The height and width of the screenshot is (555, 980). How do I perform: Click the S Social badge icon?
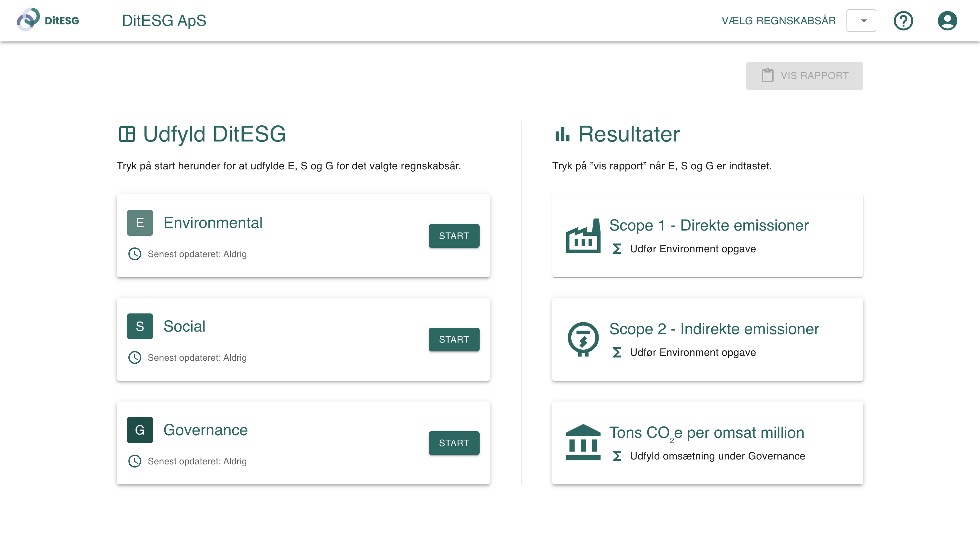pyautogui.click(x=140, y=326)
